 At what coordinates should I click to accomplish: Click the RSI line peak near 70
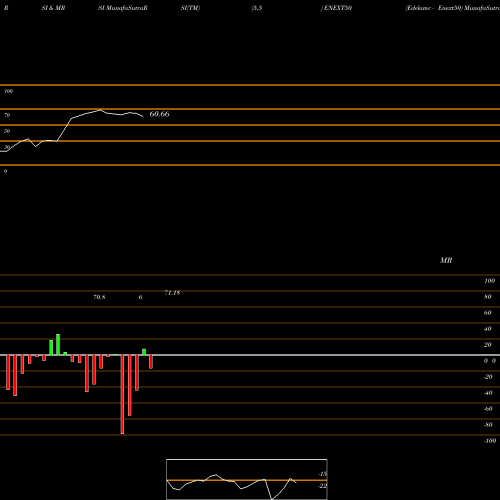pos(100,110)
